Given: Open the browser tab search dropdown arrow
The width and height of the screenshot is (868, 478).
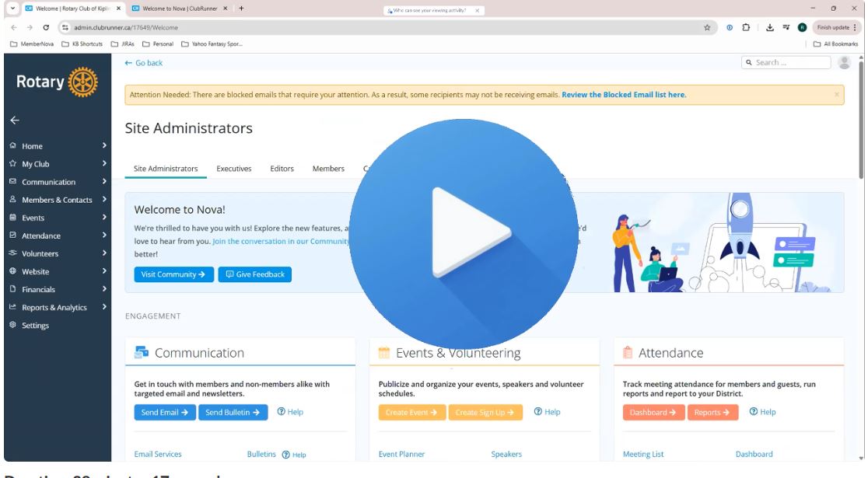Looking at the screenshot, I should (12, 9).
